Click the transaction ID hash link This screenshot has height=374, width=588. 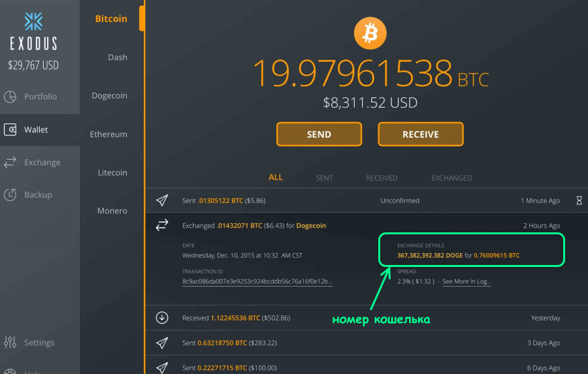[x=257, y=282]
